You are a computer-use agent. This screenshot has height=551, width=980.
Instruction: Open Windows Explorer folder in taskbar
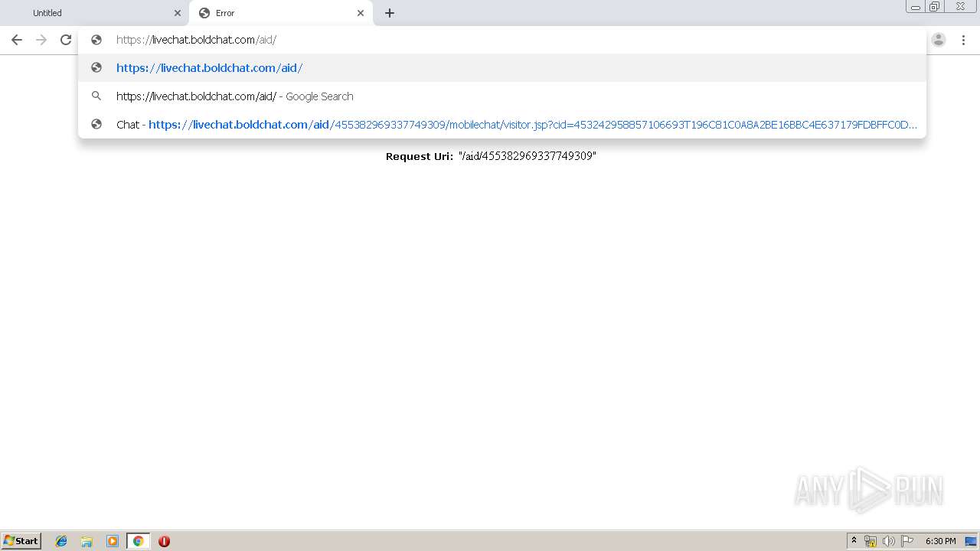87,541
